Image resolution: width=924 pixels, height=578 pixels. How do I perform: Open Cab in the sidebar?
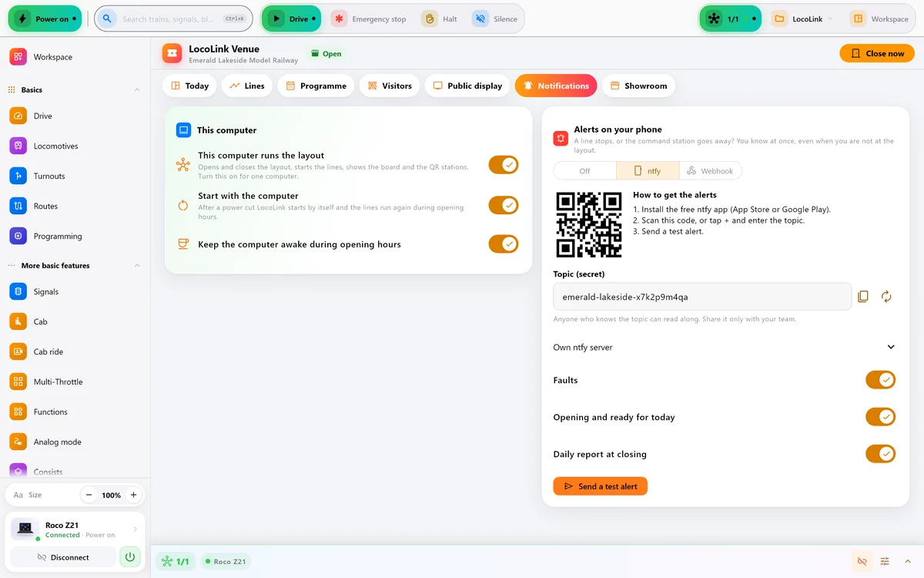75,321
